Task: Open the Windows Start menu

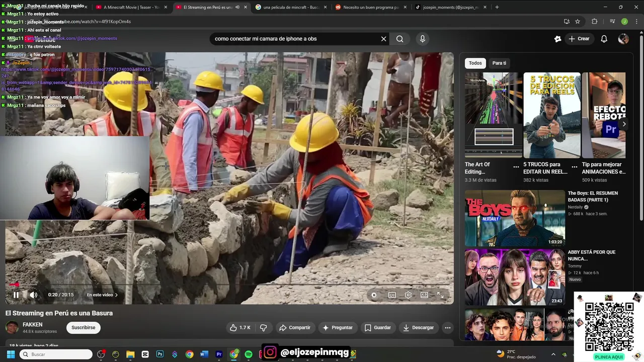Action: coord(11,354)
